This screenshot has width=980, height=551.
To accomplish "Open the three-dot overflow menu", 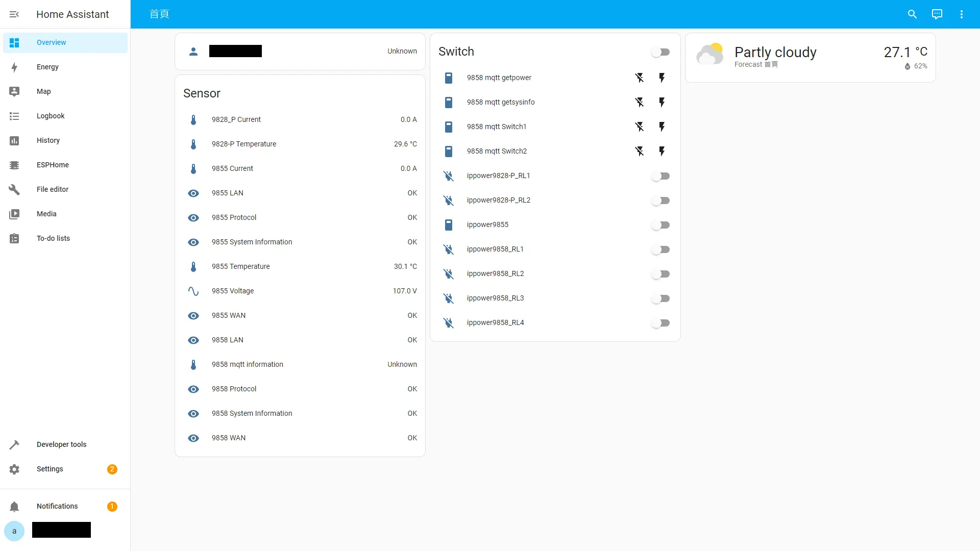I will [961, 14].
